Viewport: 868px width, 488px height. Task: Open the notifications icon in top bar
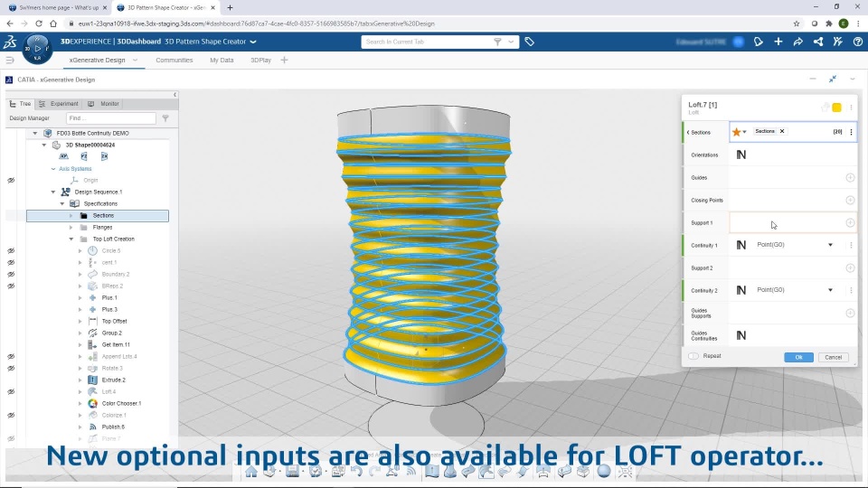(759, 42)
